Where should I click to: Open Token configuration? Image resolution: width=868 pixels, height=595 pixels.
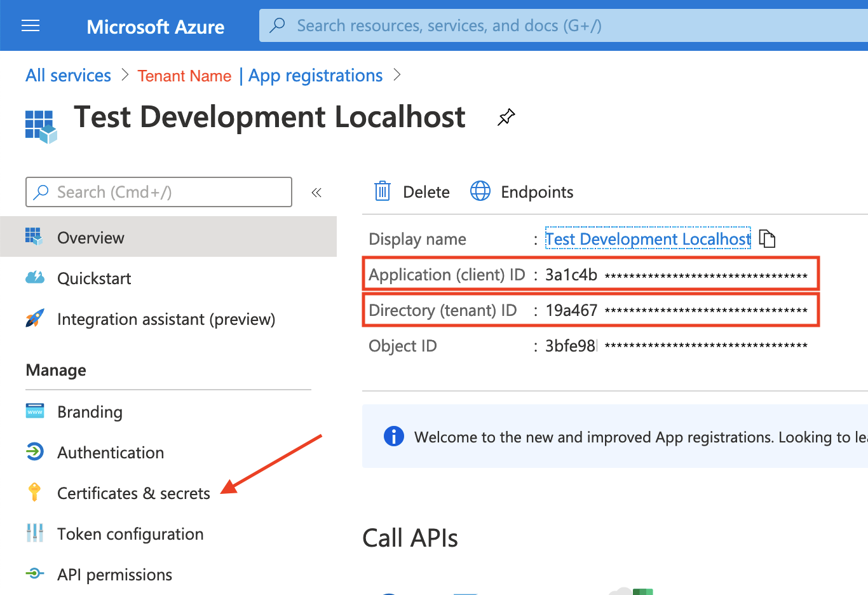[x=130, y=534]
